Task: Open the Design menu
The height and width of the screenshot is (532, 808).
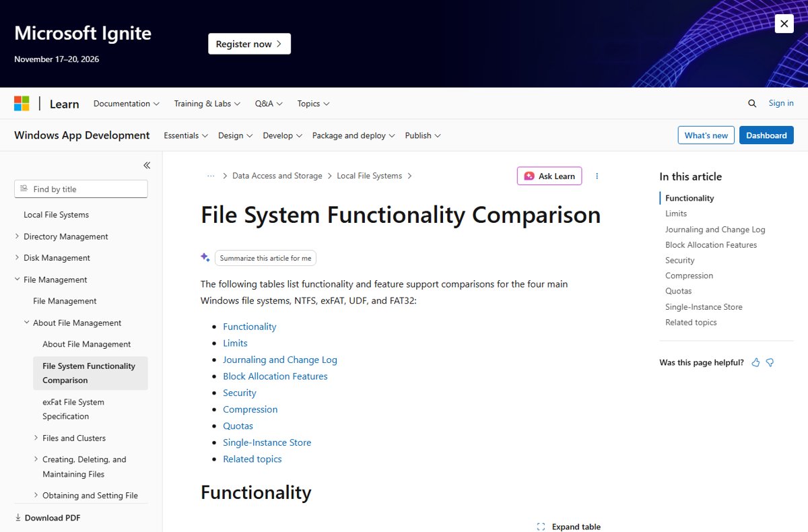Action: click(x=235, y=135)
